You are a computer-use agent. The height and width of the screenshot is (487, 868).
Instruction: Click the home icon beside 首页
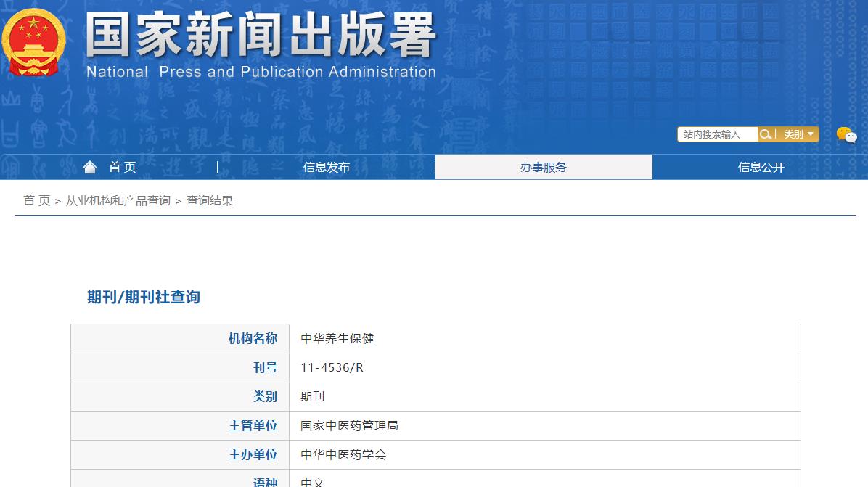(x=89, y=166)
